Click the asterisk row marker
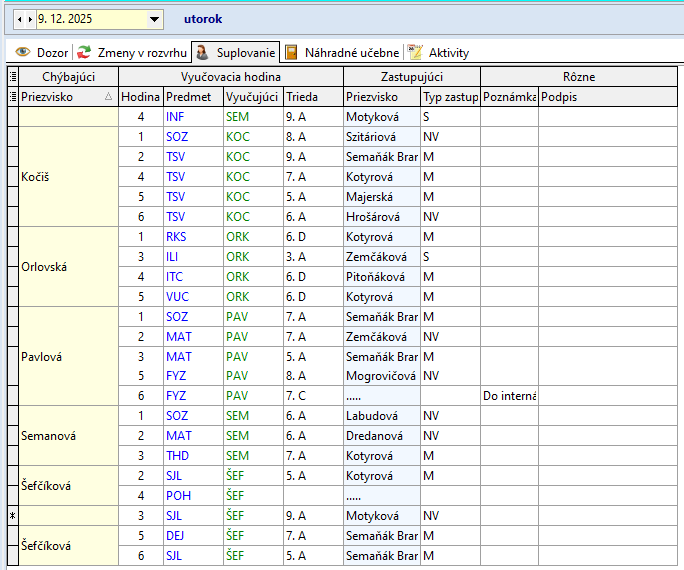 (12, 516)
